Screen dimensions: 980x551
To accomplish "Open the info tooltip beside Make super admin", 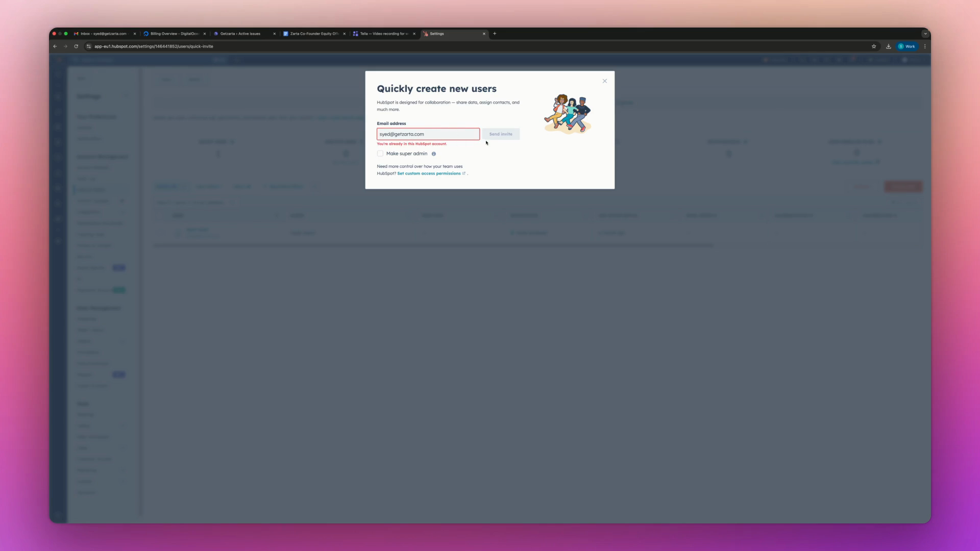I will (x=434, y=154).
